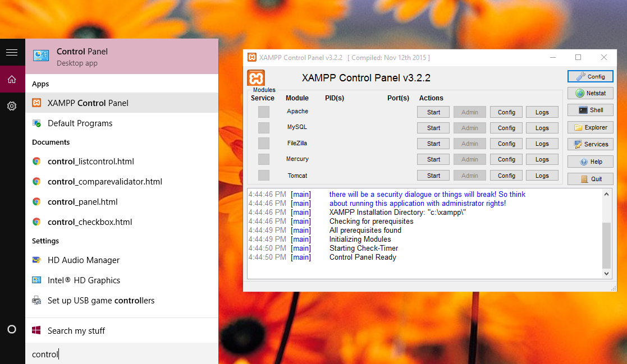Viewport: 627px width, 364px height.
Task: Toggle the MySQL service checkbox
Action: [x=263, y=128]
